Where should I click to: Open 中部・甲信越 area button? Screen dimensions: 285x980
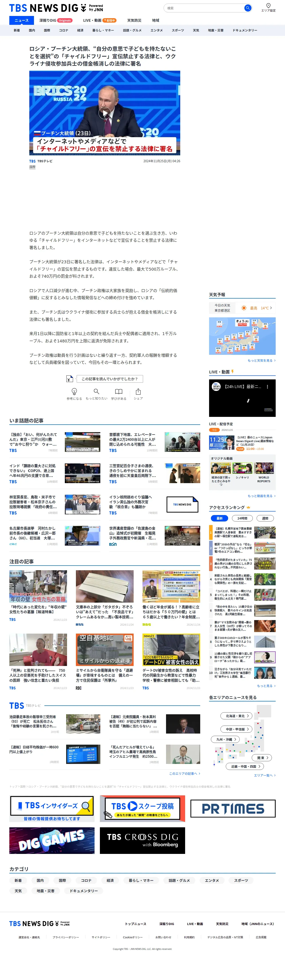[x=237, y=729]
